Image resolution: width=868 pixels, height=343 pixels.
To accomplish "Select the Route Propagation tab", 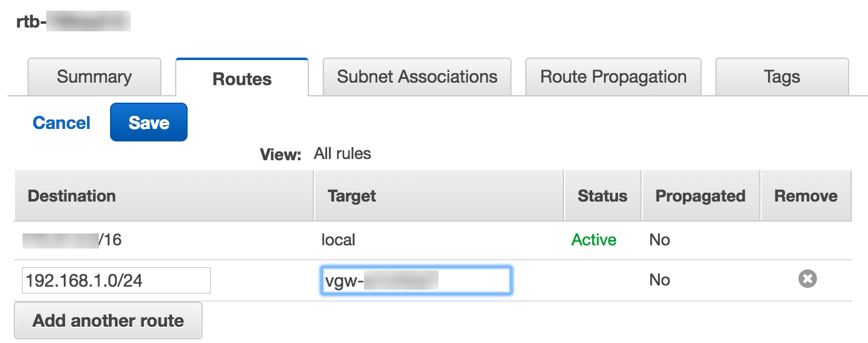I will [x=613, y=77].
